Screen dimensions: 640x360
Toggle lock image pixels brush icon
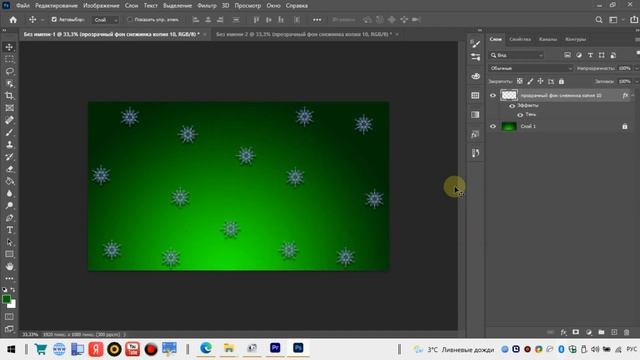pos(530,81)
